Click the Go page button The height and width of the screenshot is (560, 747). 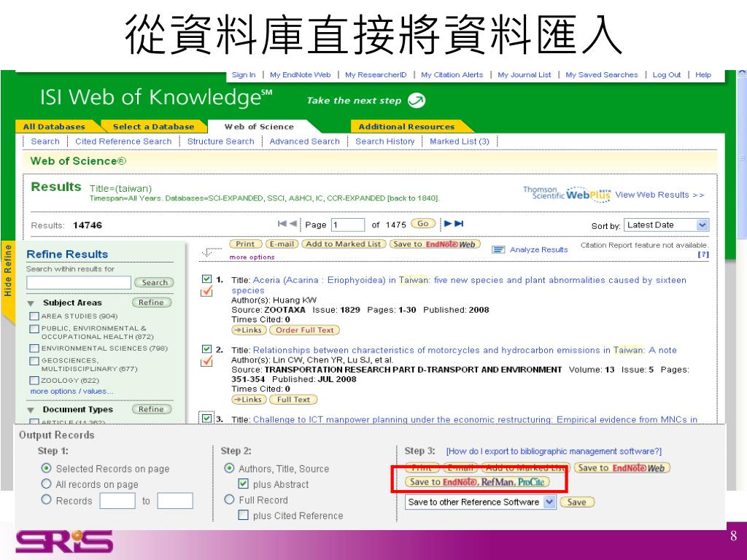coord(423,223)
